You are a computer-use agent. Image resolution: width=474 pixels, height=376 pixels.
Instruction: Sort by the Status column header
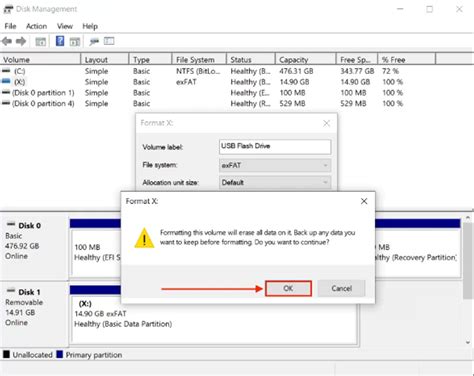(251, 60)
